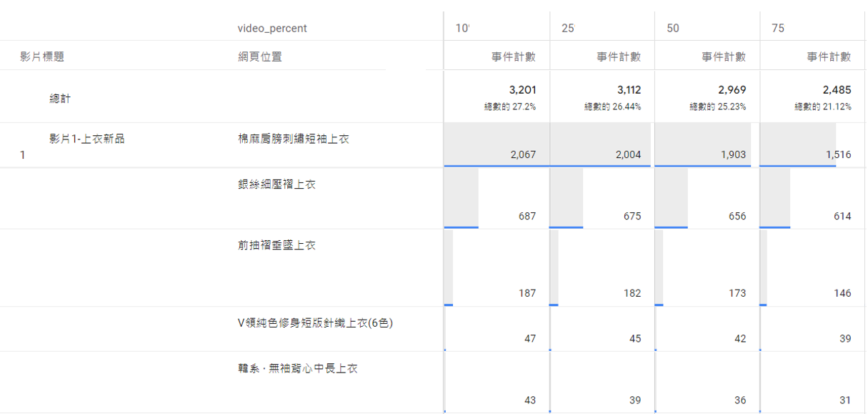Select the video_percent dimension header
Viewport: 868px width, 414px height.
point(272,29)
